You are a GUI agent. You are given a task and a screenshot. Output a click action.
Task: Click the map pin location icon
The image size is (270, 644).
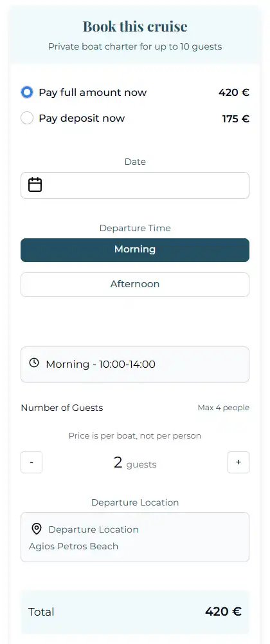37,529
